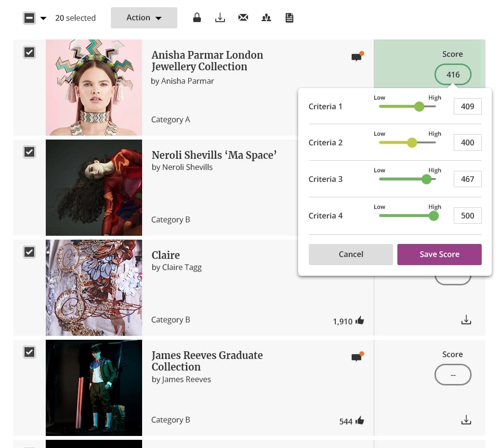Open the 416 score badge
Image resolution: width=500 pixels, height=448 pixels.
click(453, 75)
